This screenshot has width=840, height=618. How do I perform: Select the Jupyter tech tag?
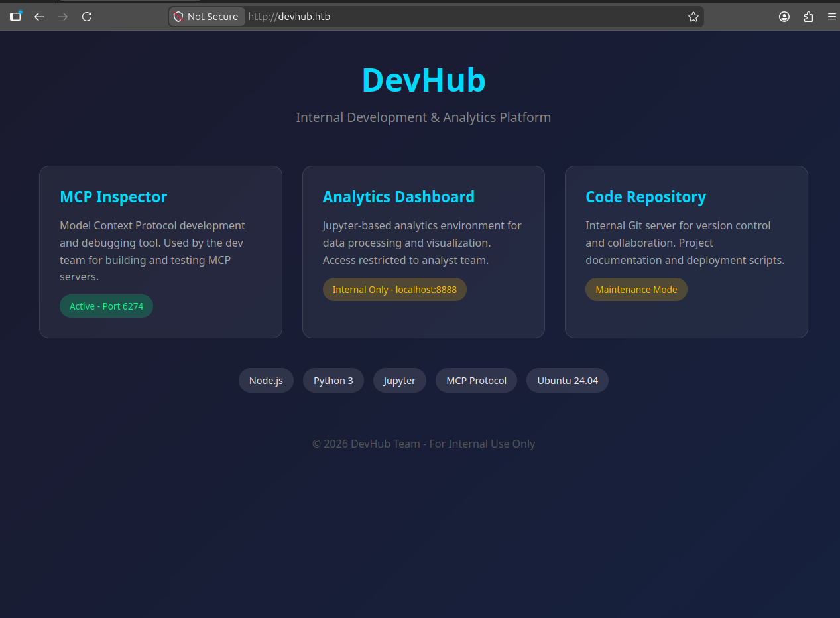tap(400, 381)
